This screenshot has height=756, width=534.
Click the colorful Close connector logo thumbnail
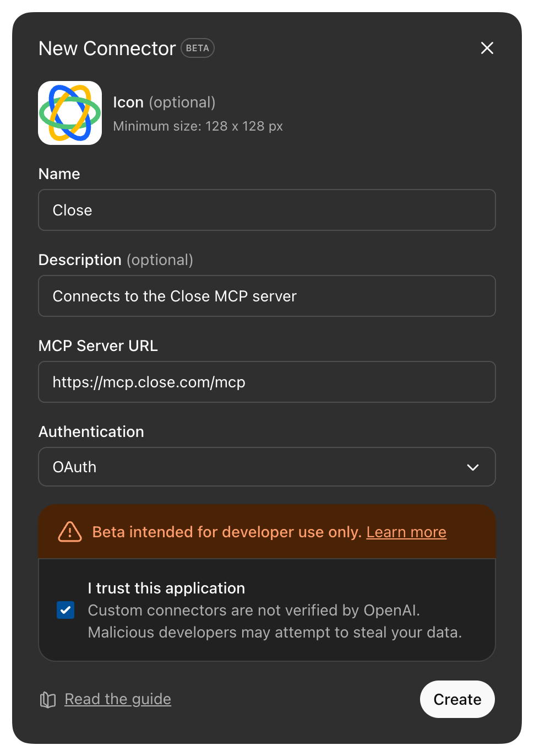[69, 112]
